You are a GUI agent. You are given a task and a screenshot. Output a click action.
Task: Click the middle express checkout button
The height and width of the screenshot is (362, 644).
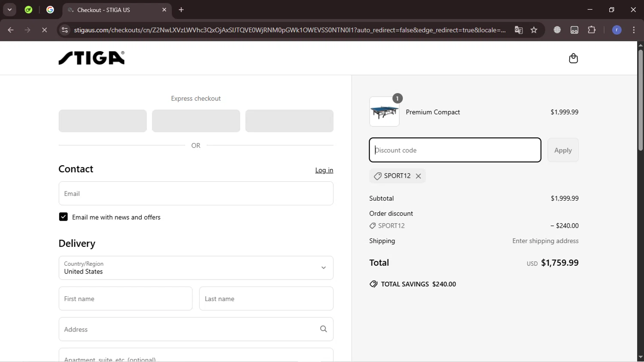[x=196, y=121]
